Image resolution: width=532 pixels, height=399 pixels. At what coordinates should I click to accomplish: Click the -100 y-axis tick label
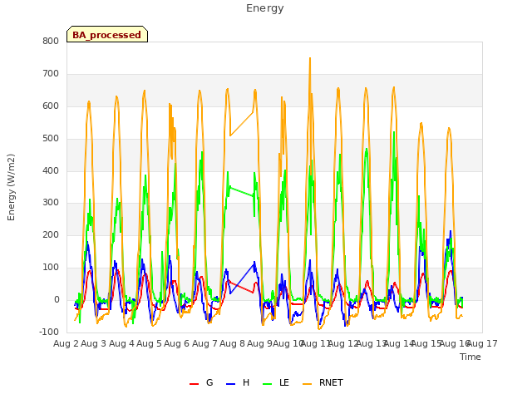pyautogui.click(x=49, y=332)
